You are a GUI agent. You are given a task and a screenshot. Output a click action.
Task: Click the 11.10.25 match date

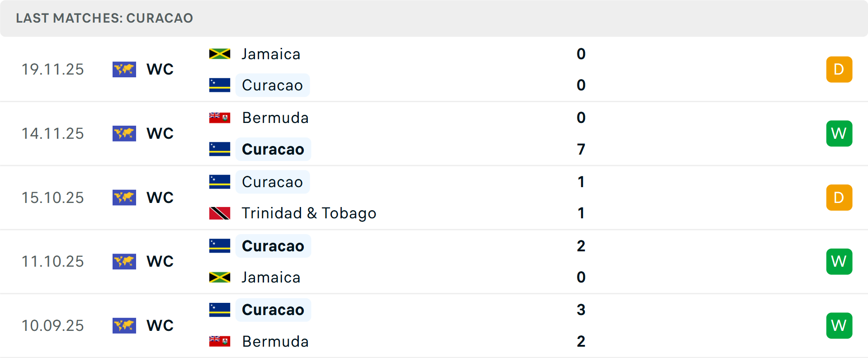click(x=53, y=262)
